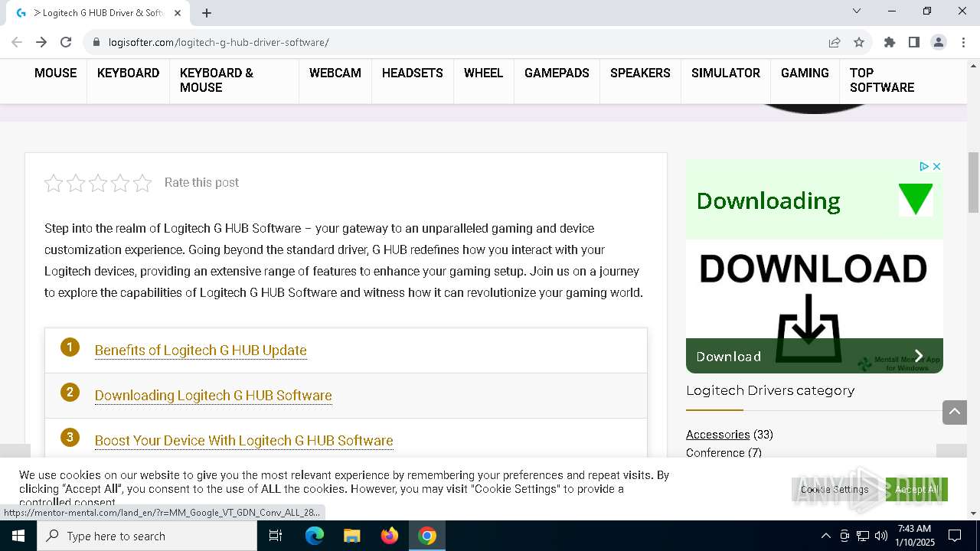
Task: Open the SIMULATOR menu category
Action: click(726, 73)
